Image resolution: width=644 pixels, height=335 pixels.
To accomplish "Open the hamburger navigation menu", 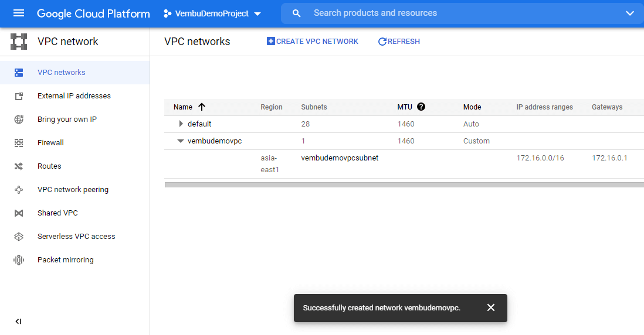I will [19, 13].
